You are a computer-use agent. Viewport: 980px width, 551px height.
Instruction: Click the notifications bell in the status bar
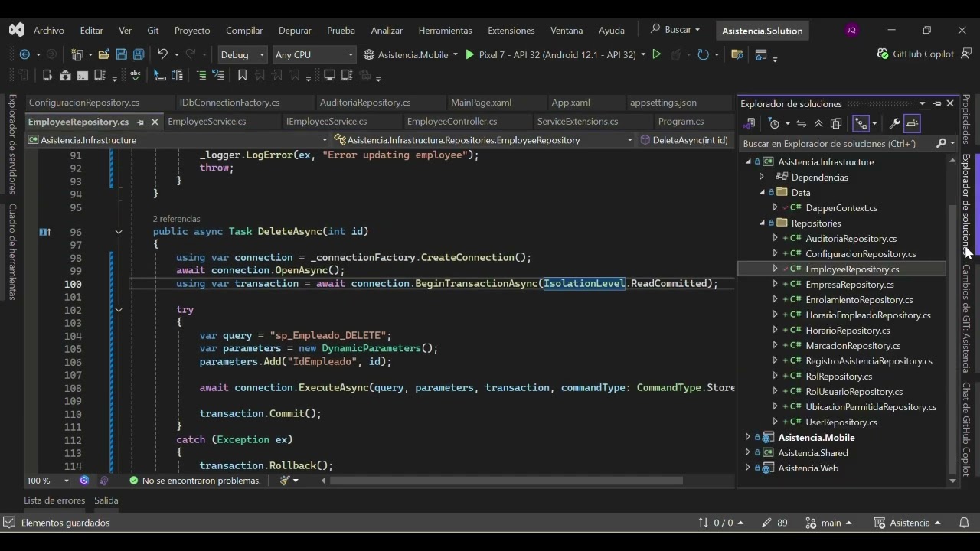pos(964,523)
